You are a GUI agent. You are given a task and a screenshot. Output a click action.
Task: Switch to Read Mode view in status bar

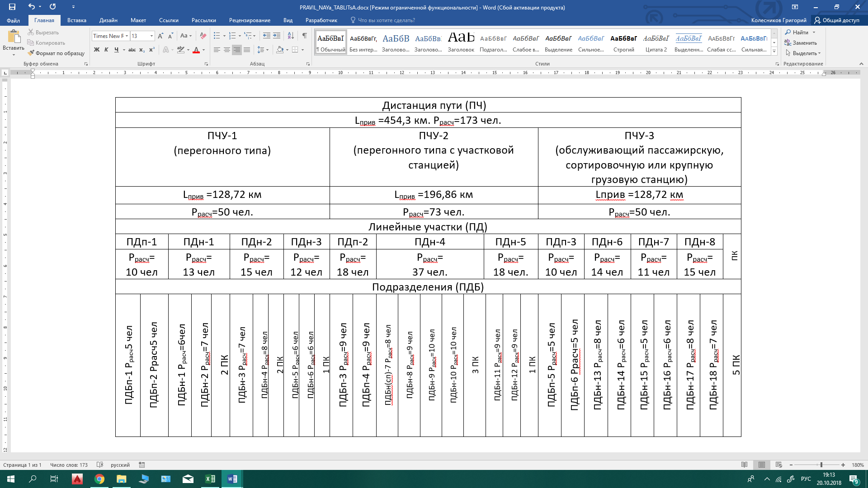pyautogui.click(x=745, y=465)
